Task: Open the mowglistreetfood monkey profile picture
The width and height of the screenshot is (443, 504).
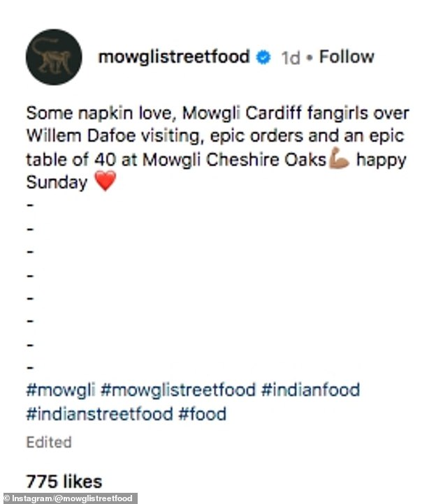Action: [x=54, y=57]
